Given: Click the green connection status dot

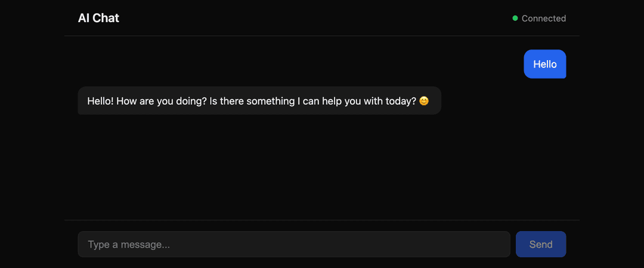Looking at the screenshot, I should pos(515,18).
